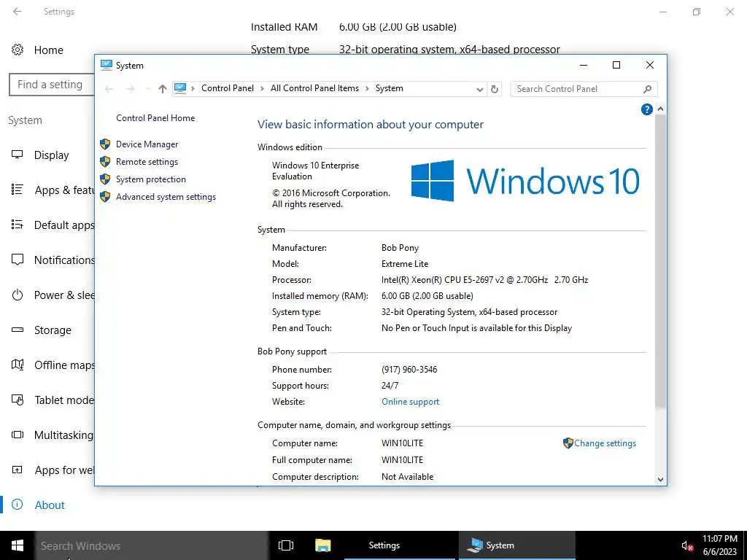This screenshot has height=560, width=747.
Task: Click the Tablet mode icon in Settings
Action: click(x=18, y=400)
